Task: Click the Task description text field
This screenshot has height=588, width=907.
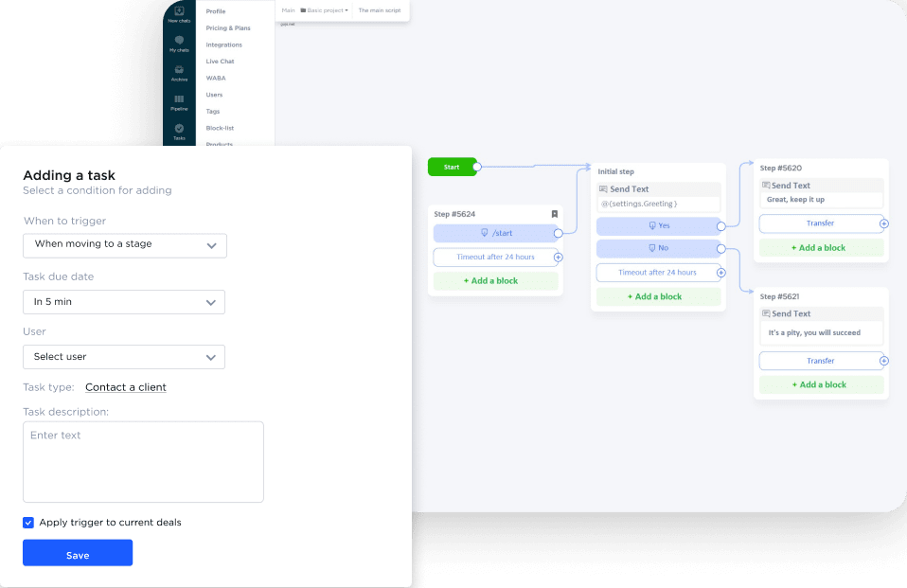Action: pyautogui.click(x=143, y=461)
